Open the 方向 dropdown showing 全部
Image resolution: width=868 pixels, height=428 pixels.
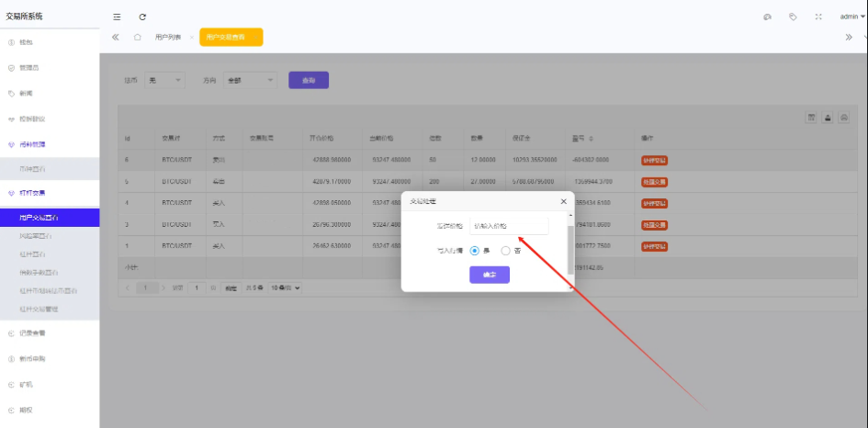tap(250, 80)
